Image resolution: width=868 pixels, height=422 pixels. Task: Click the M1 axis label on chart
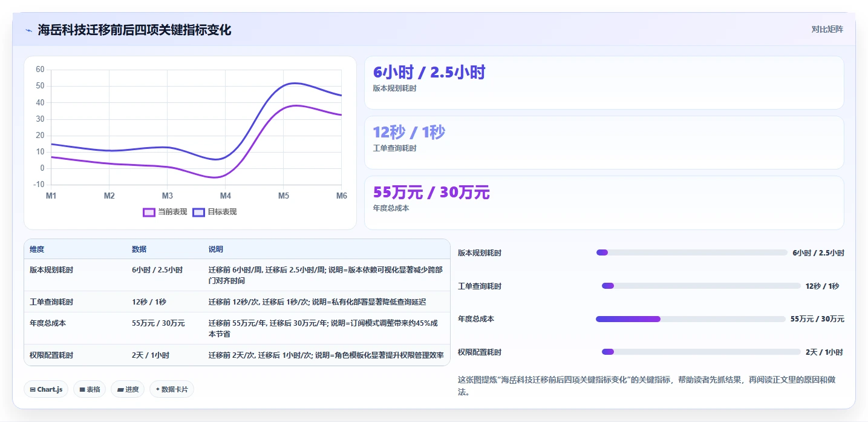click(x=51, y=196)
